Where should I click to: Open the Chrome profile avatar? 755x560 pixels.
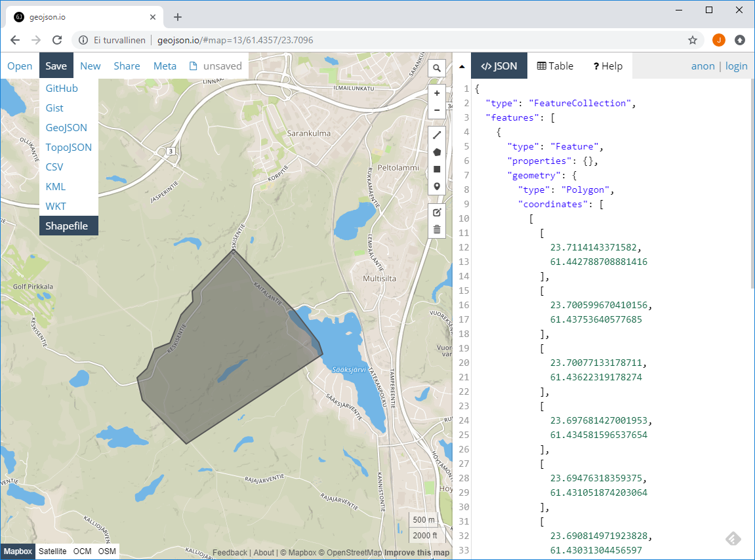pyautogui.click(x=718, y=40)
